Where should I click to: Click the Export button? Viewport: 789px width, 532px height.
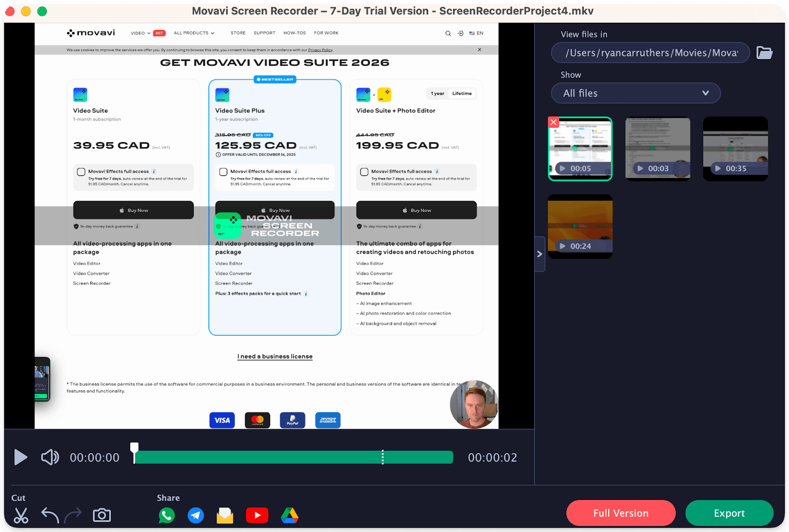[x=729, y=513]
